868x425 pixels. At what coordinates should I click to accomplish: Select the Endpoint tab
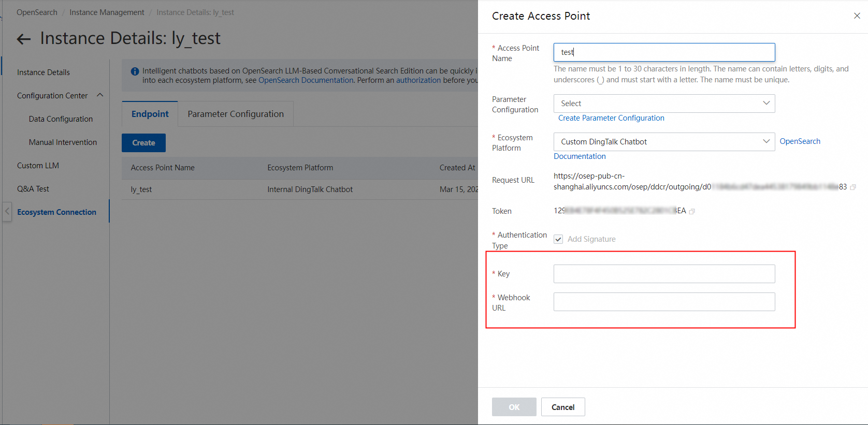pyautogui.click(x=150, y=114)
